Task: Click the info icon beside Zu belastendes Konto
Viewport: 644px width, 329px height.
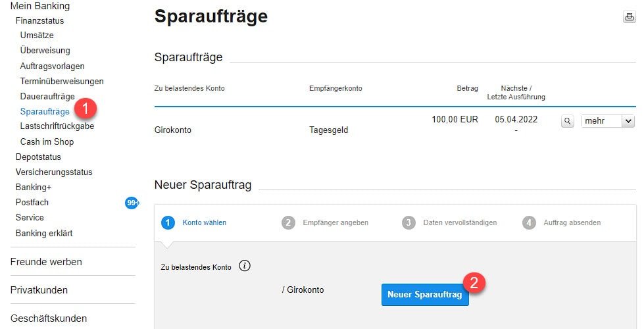Action: click(245, 266)
